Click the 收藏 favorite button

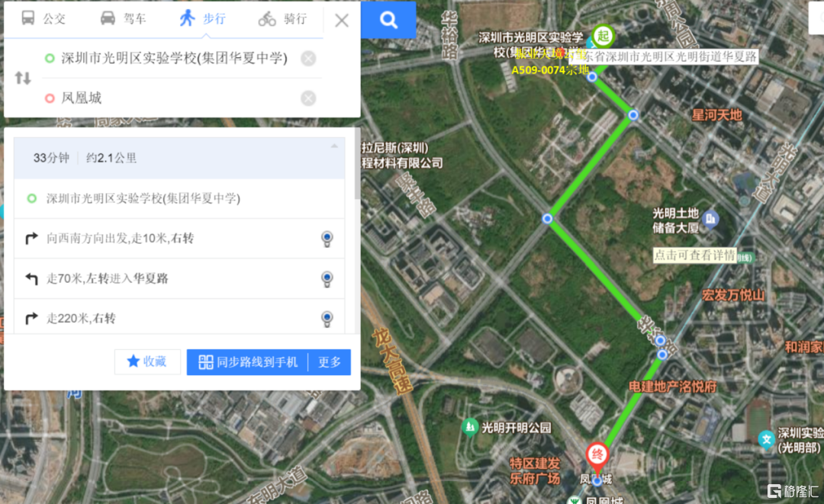tap(148, 361)
